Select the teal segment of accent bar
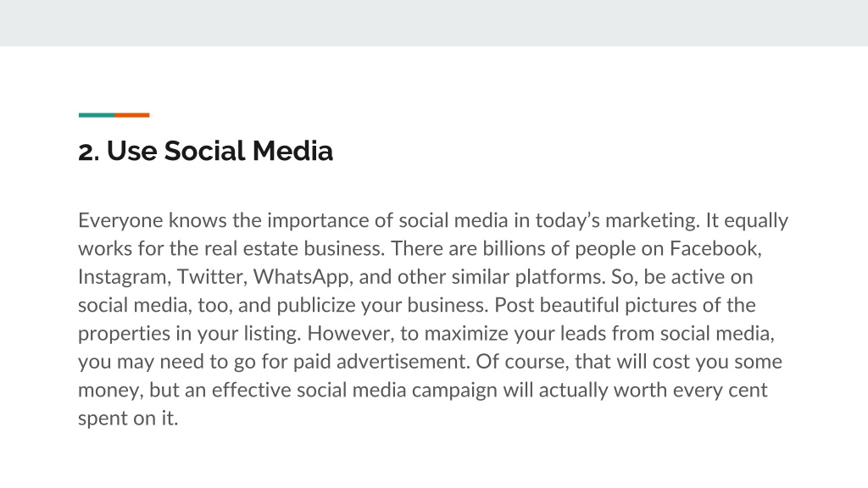This screenshot has height=488, width=868. tap(97, 115)
